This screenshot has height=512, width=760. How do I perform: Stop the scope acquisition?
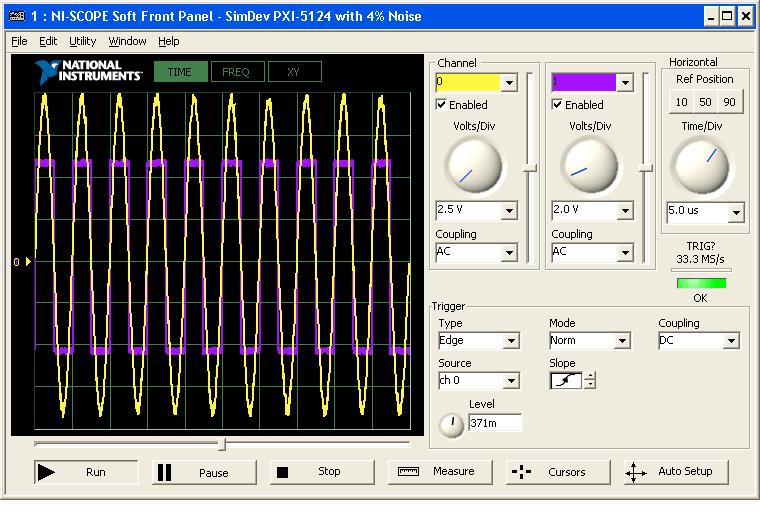(319, 472)
